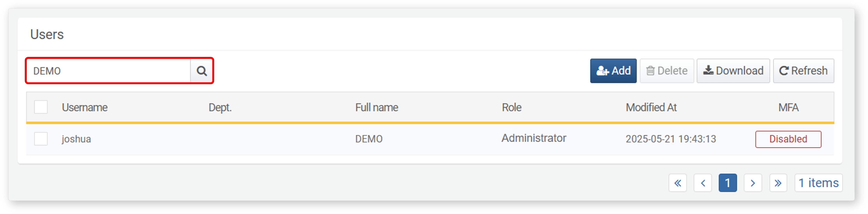Sort by Modified At column header
The height and width of the screenshot is (214, 868).
click(x=651, y=107)
